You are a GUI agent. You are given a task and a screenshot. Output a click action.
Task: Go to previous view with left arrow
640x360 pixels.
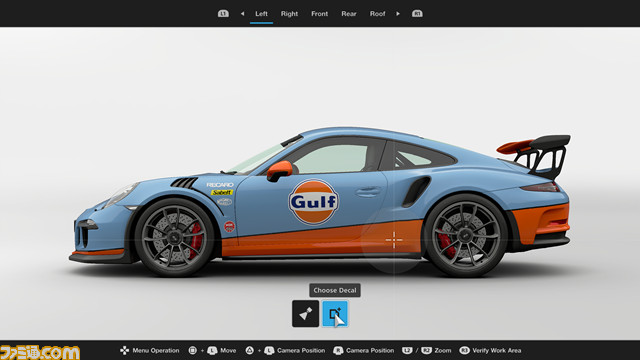pyautogui.click(x=242, y=13)
